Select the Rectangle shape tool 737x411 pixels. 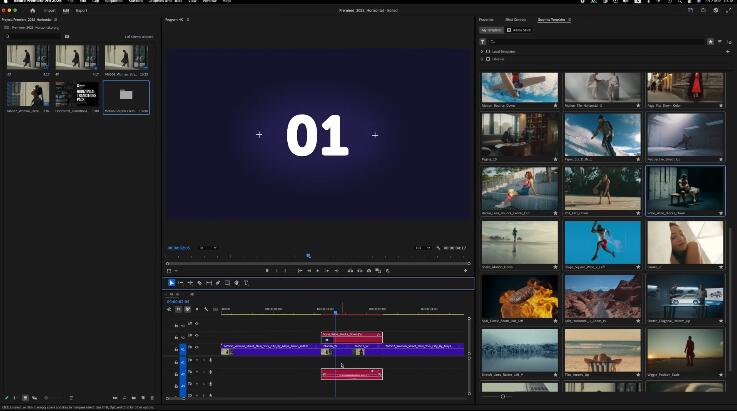click(227, 283)
